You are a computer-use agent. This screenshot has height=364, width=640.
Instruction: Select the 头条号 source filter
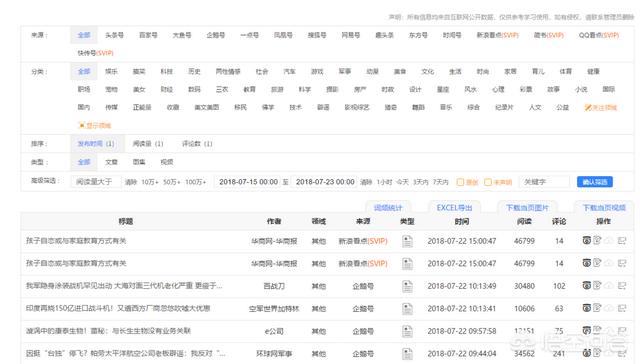(114, 35)
